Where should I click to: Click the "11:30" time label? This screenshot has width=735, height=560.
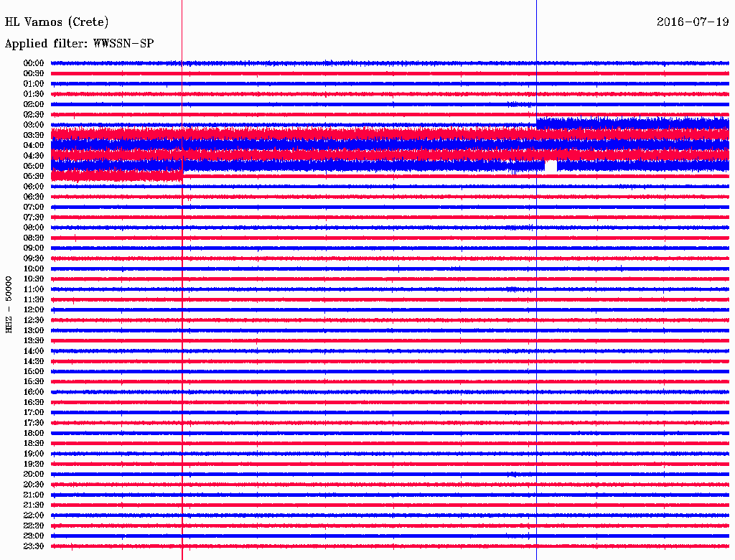click(x=34, y=299)
